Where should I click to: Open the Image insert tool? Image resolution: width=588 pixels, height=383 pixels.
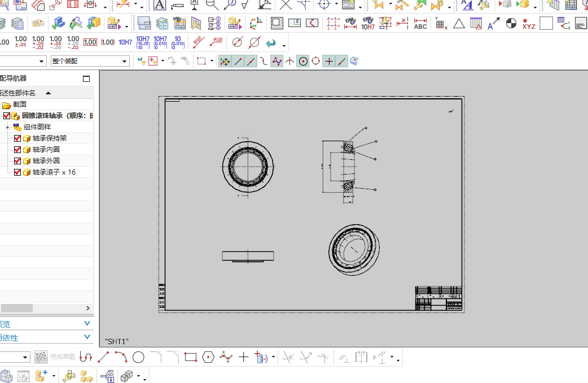(348, 5)
